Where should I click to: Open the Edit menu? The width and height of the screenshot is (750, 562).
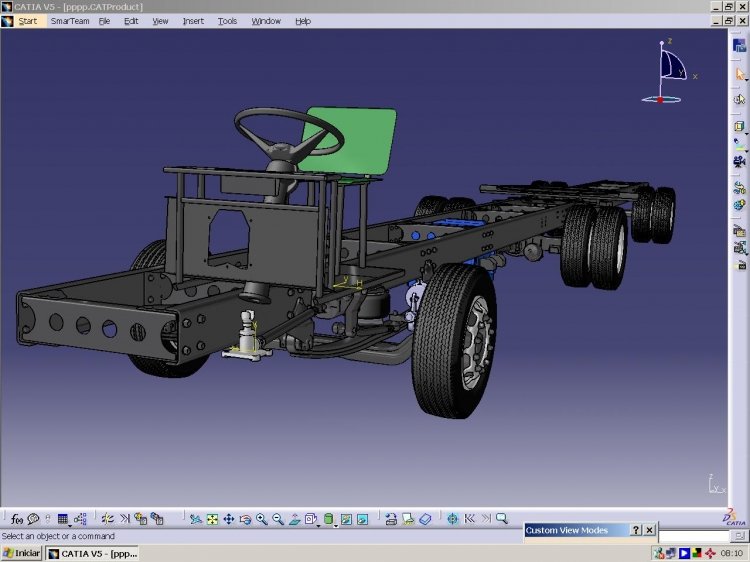pyautogui.click(x=131, y=21)
